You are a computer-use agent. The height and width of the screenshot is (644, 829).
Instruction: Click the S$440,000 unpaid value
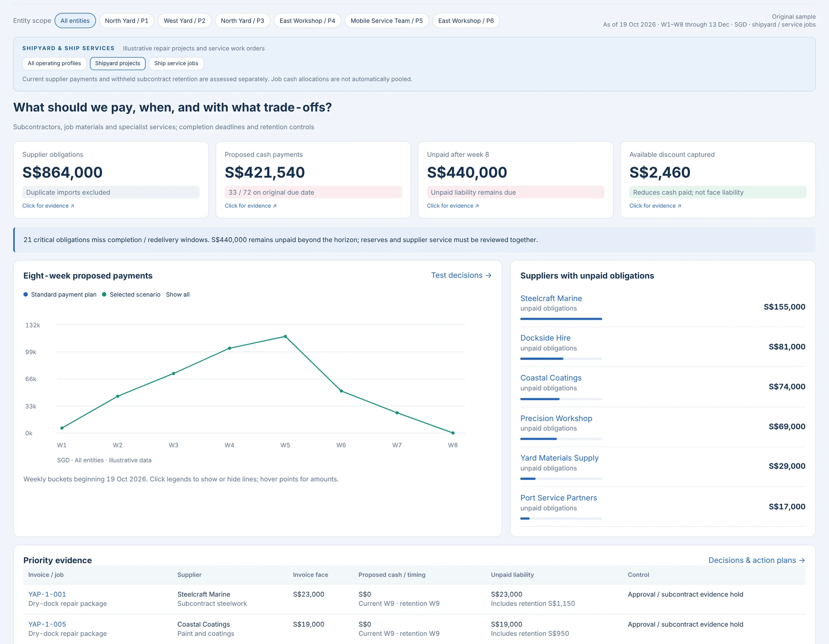point(467,172)
